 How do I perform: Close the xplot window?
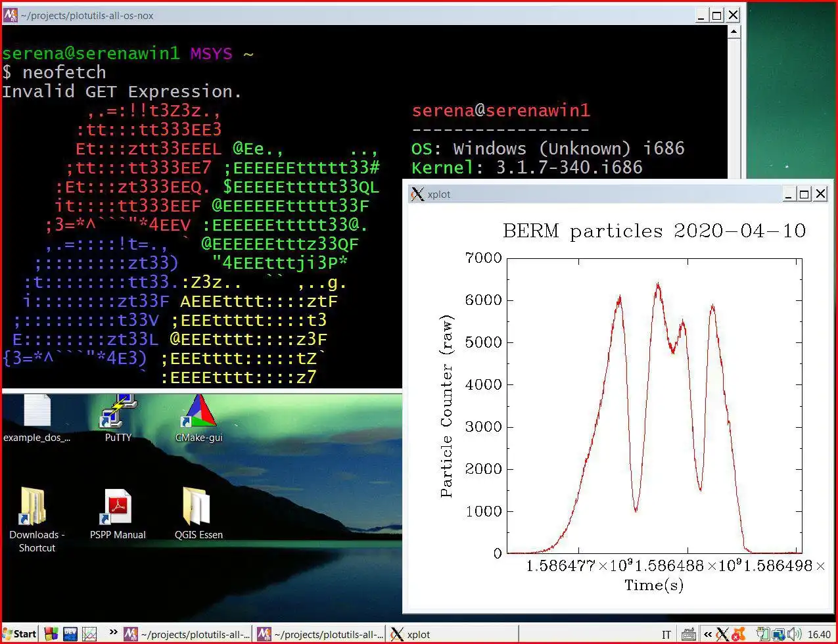[820, 194]
